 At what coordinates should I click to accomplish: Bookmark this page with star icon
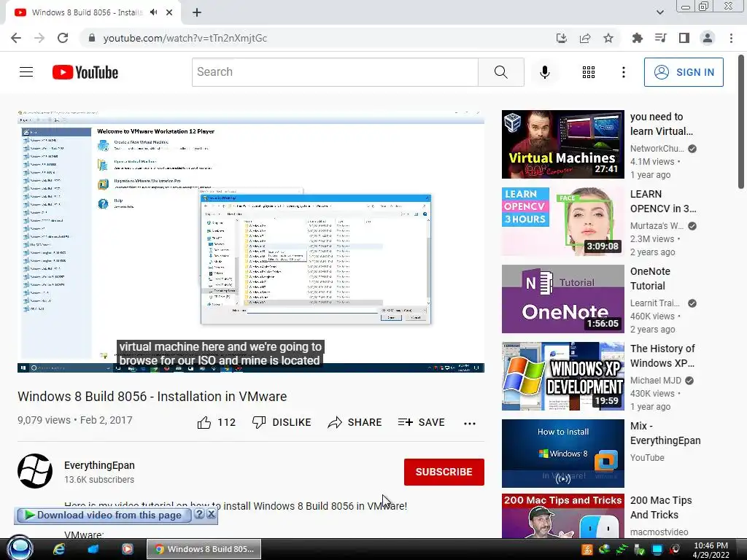pyautogui.click(x=608, y=38)
